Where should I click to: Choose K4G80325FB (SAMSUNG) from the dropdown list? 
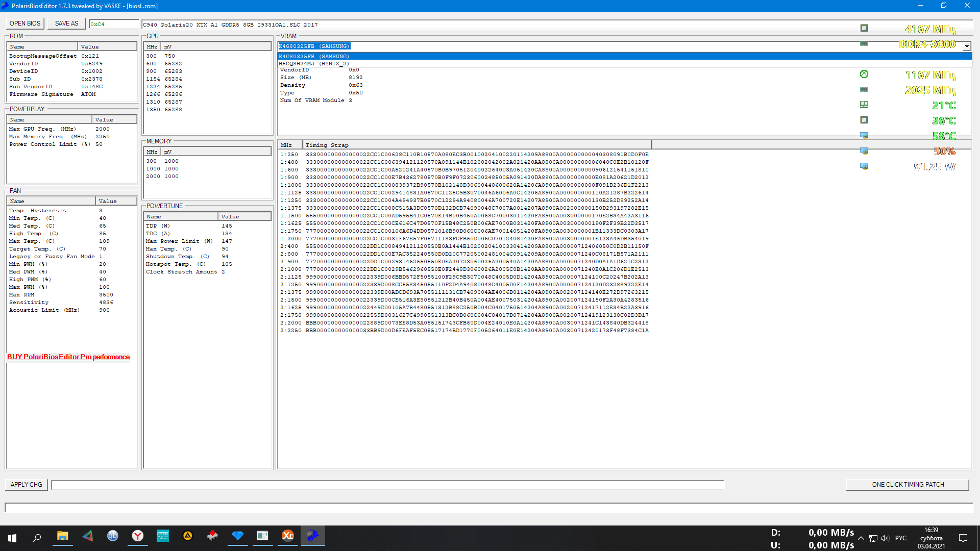click(624, 56)
